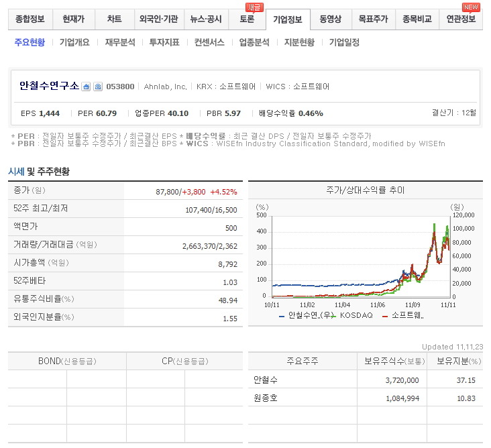Open the 외국인·기관 tab

point(158,19)
